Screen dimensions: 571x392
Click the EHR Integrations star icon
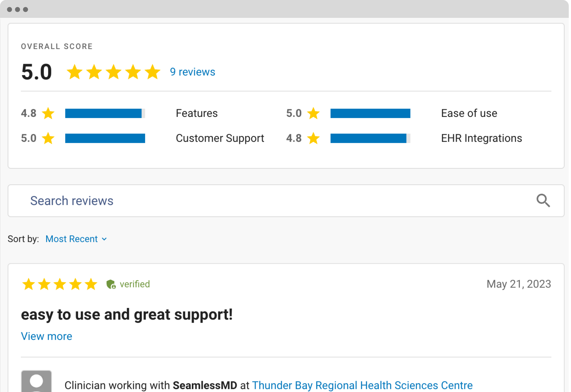coord(313,138)
